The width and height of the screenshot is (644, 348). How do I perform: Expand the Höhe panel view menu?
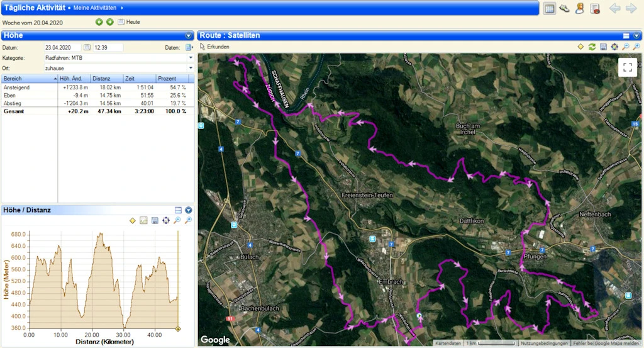pos(188,36)
